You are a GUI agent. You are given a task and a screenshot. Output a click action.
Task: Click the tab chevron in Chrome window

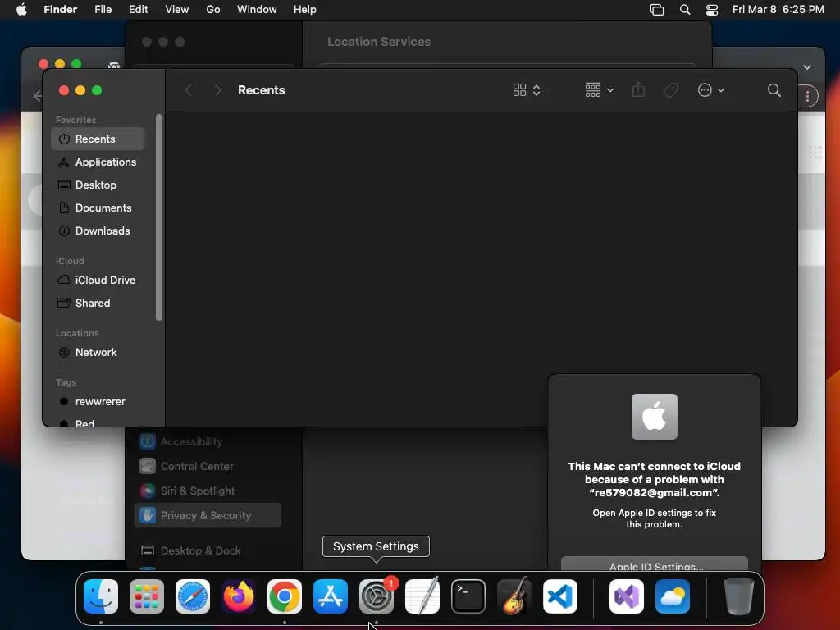point(807,67)
